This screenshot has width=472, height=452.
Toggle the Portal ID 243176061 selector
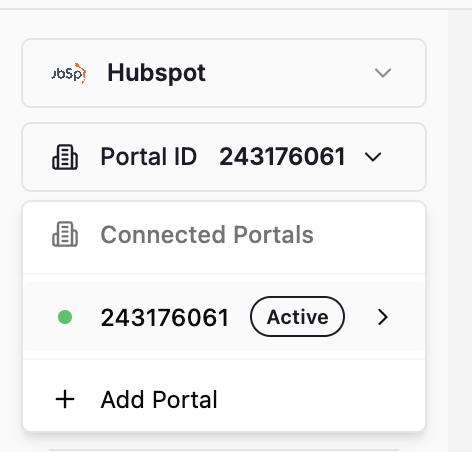click(224, 157)
